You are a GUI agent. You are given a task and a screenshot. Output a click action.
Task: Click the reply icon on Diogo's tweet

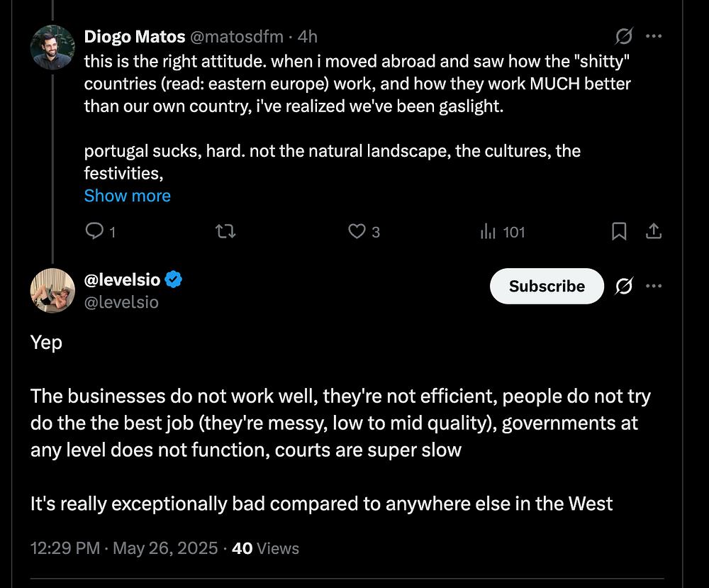click(x=94, y=231)
